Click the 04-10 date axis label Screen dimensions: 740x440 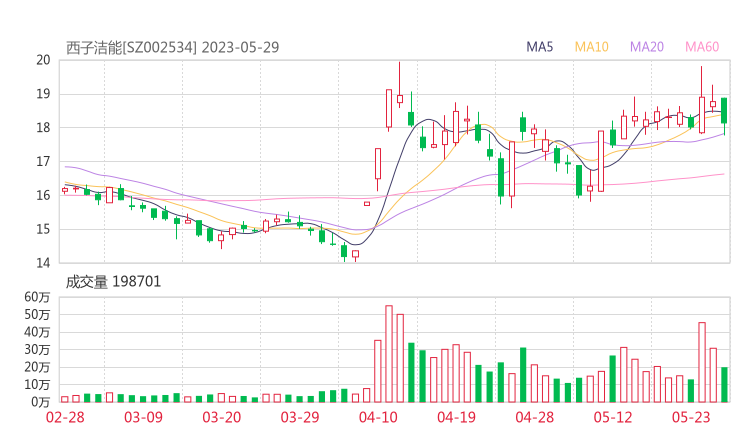click(378, 417)
